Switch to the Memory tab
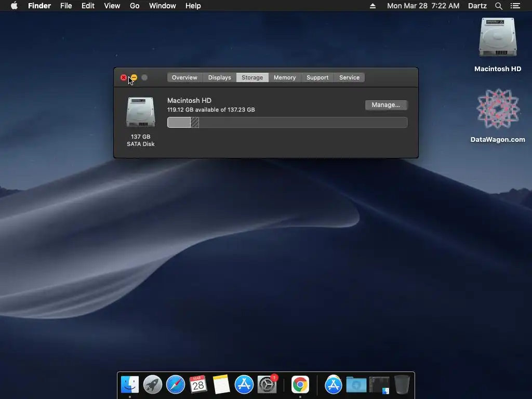Screen dimensions: 532x399 (285, 77)
